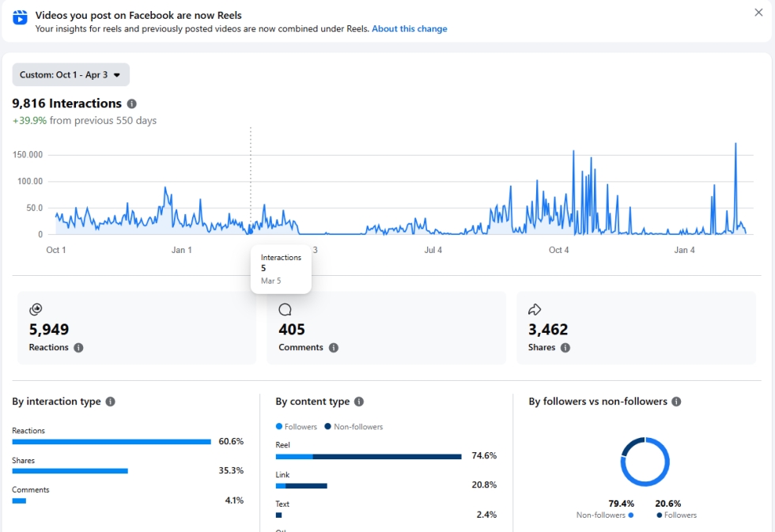Image resolution: width=775 pixels, height=532 pixels.
Task: Open info for By content type
Action: [x=358, y=402]
